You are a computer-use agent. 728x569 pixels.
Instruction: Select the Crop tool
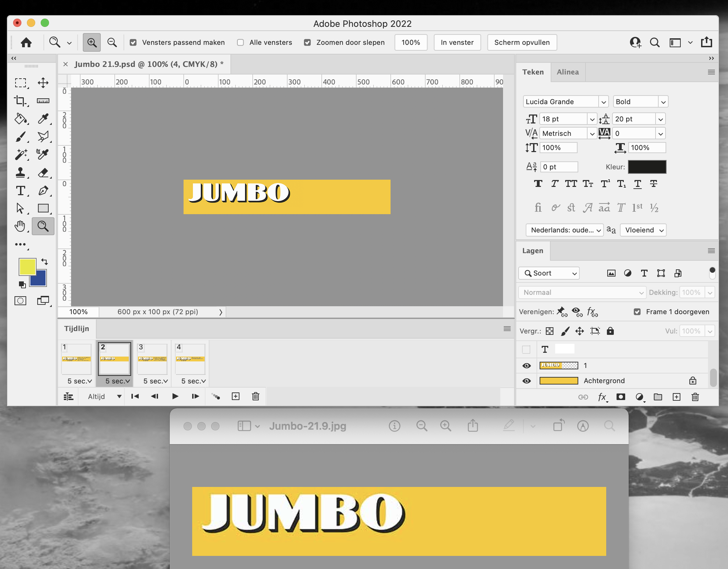20,101
